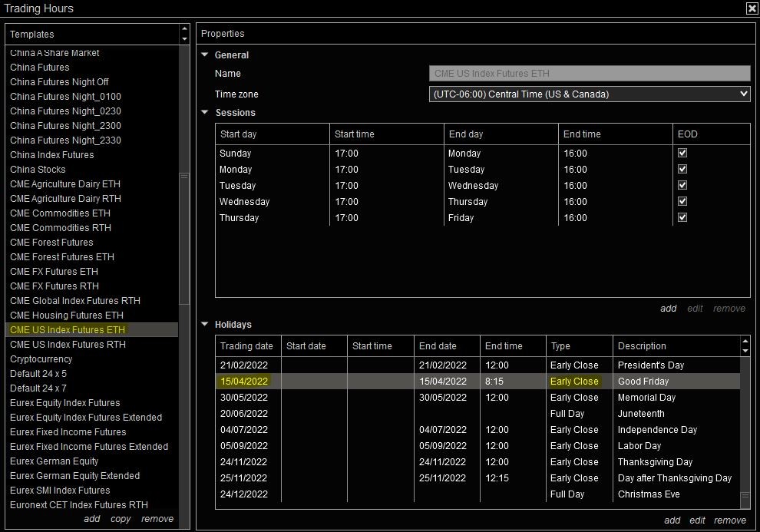Toggle EOD checkbox for Sunday session
This screenshot has width=760, height=532.
click(682, 154)
